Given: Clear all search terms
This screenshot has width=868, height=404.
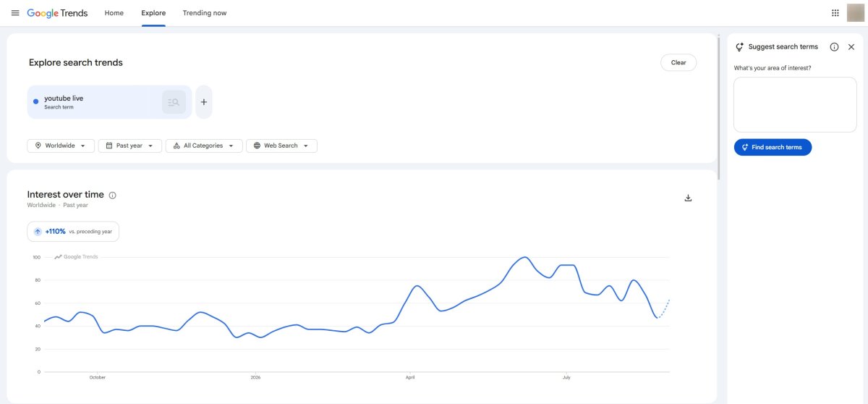Looking at the screenshot, I should click(678, 62).
